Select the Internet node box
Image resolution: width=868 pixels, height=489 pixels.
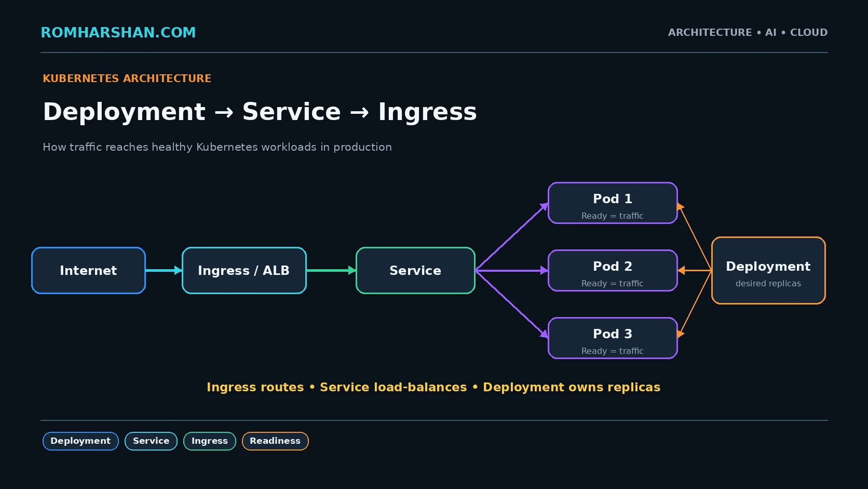pyautogui.click(x=88, y=270)
